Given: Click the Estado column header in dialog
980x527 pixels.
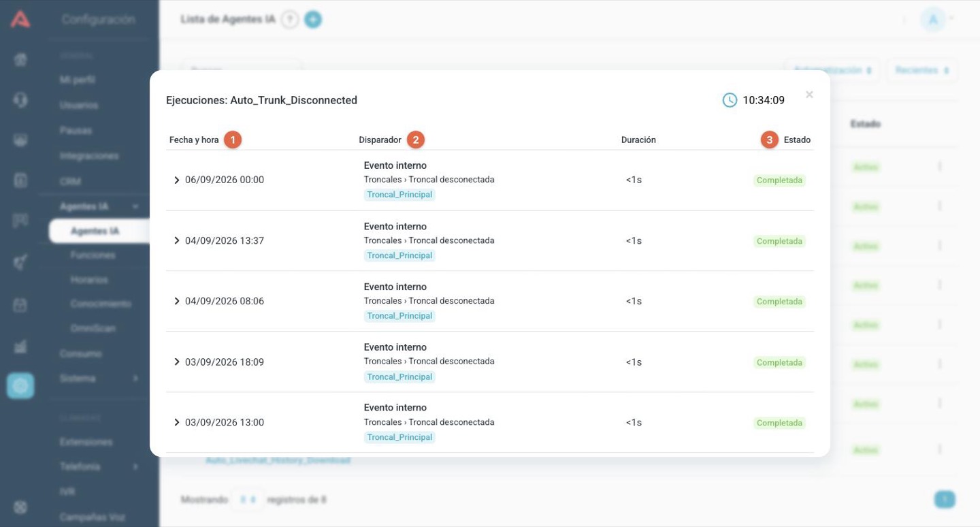Looking at the screenshot, I should [x=797, y=140].
